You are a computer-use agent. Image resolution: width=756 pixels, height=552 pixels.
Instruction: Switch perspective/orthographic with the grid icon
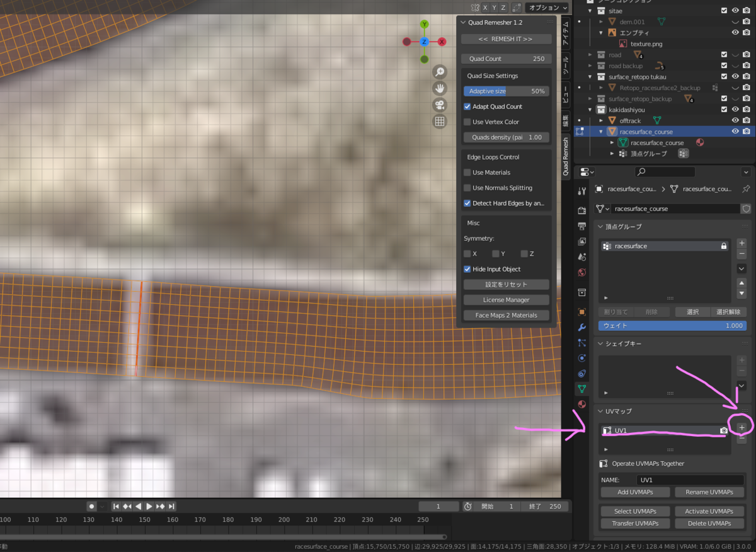(x=440, y=121)
